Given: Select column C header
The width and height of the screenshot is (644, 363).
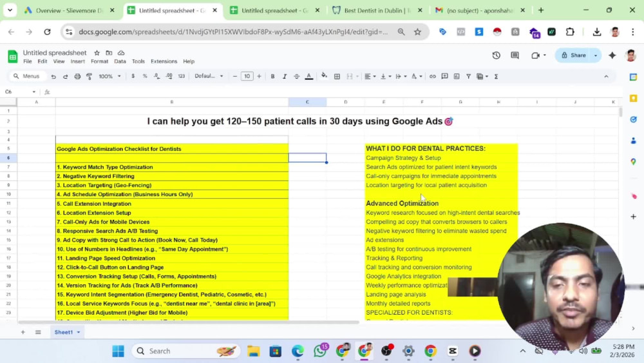Looking at the screenshot, I should click(x=307, y=102).
